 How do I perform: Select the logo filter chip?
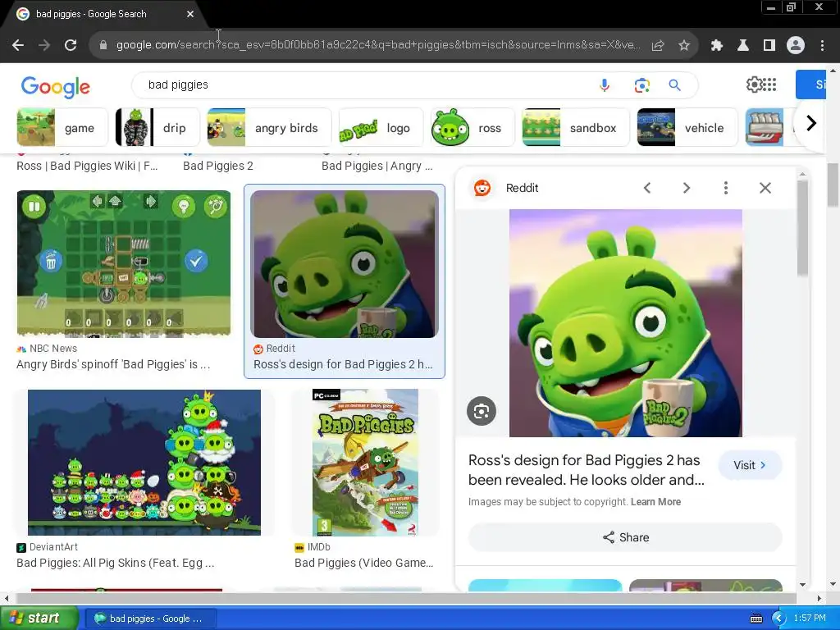coord(381,127)
